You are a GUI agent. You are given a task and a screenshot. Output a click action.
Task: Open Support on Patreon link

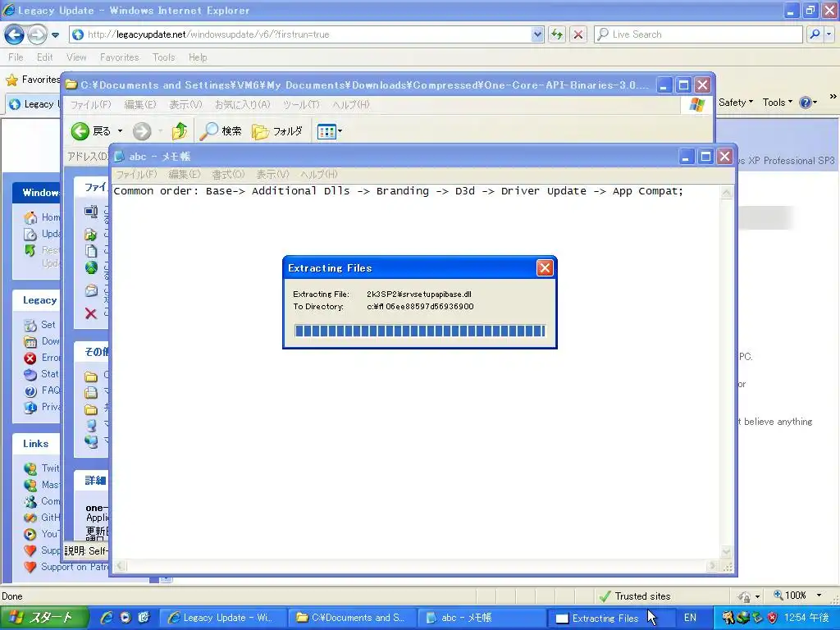pyautogui.click(x=75, y=567)
